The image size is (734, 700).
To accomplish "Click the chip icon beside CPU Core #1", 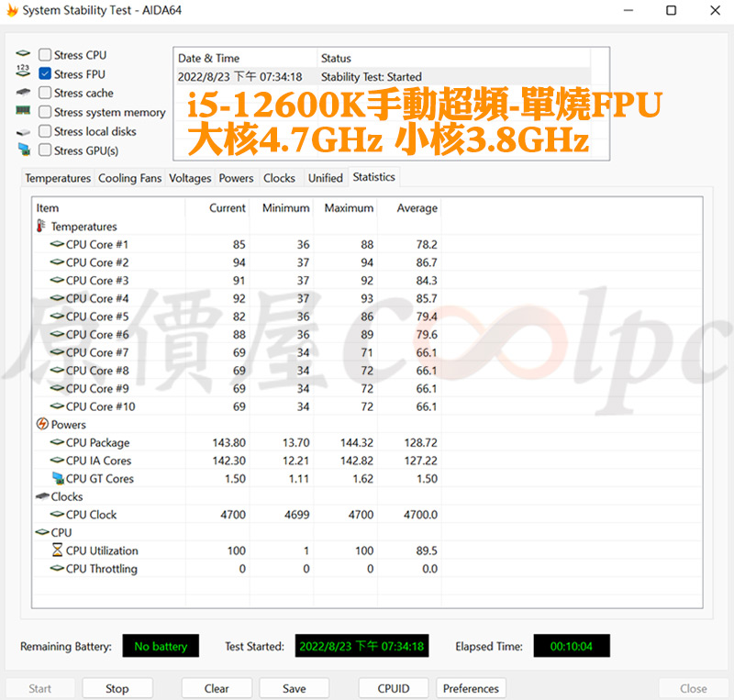I will [57, 244].
